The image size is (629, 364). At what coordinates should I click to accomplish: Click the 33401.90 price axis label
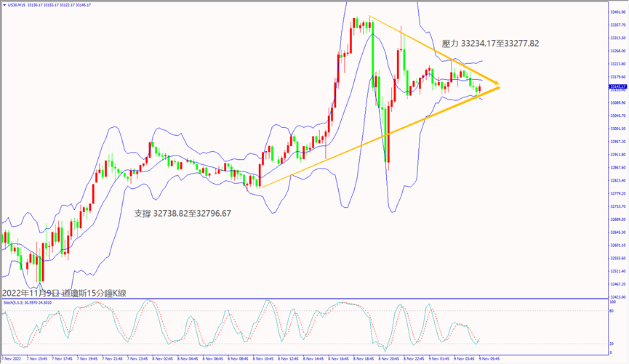tap(617, 12)
